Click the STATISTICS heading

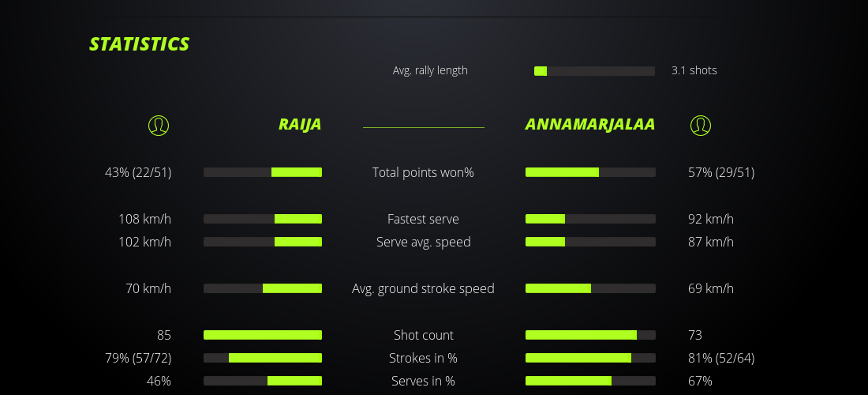[x=140, y=44]
